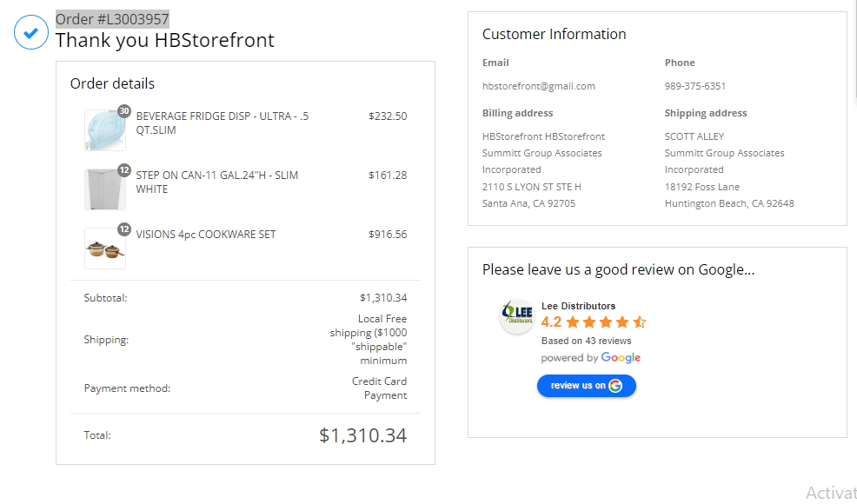The width and height of the screenshot is (857, 504).
Task: Click the $232.50 item price
Action: coord(388,116)
